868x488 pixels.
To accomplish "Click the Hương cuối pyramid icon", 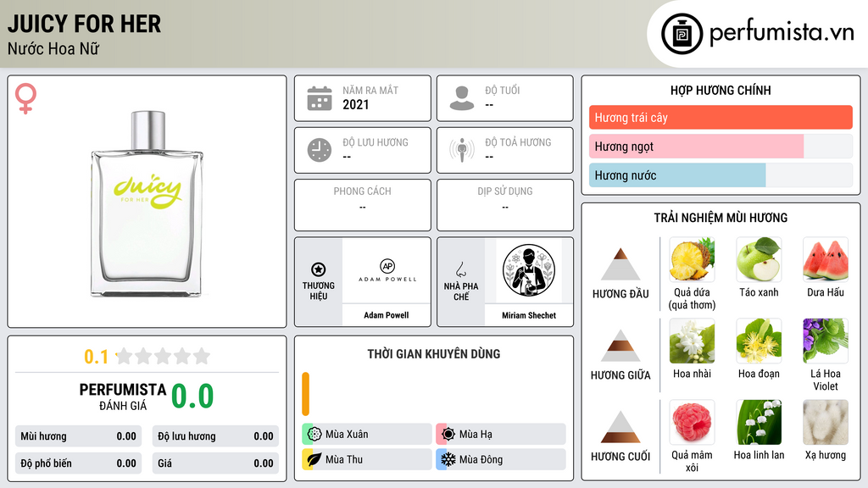I will [x=620, y=427].
